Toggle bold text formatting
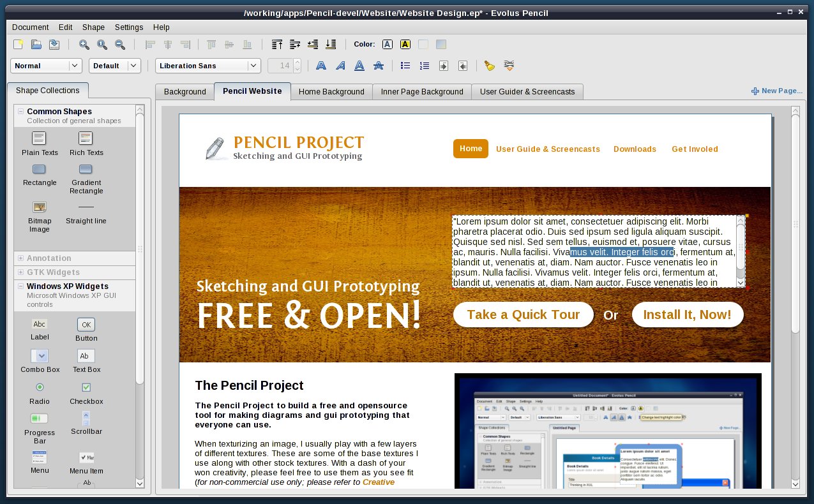814x504 pixels. point(321,66)
